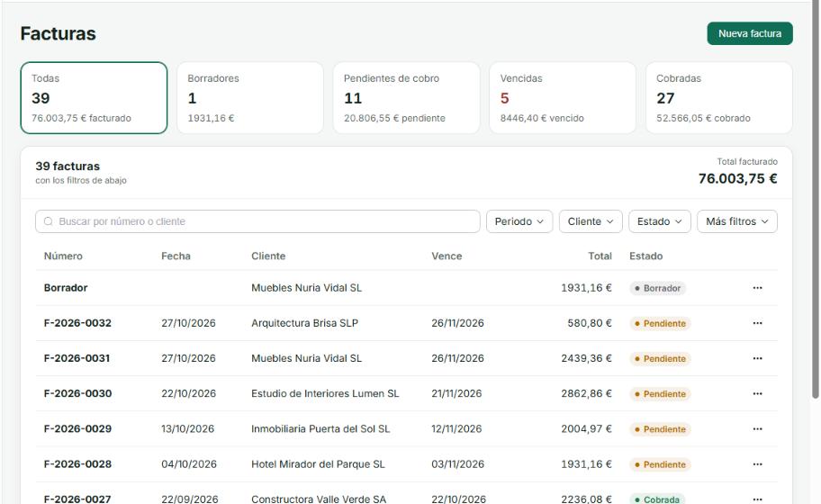The height and width of the screenshot is (504, 821).
Task: Click due date 21/11/2026
Action: 456,393
